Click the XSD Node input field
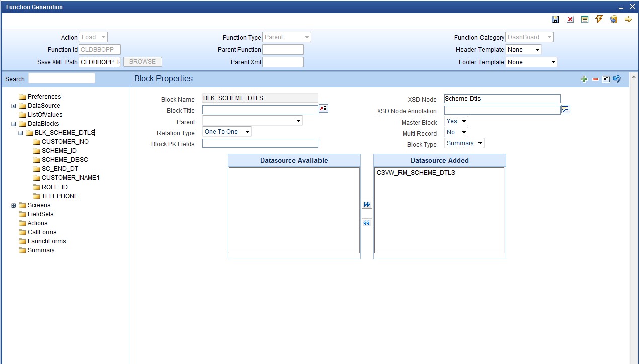The image size is (639, 364). point(502,99)
